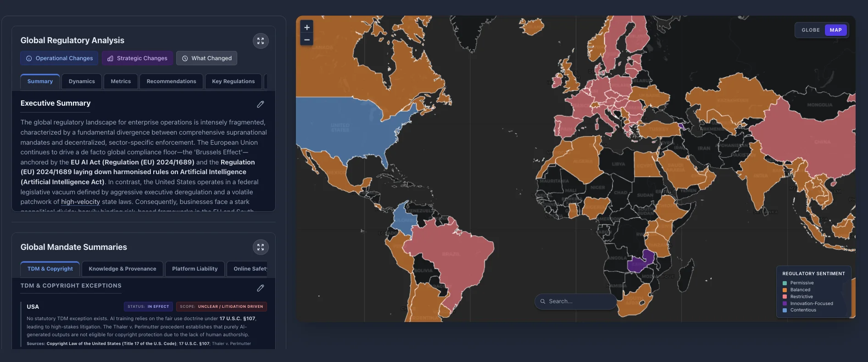Click the Scope: Unclear / Litigation Driven badge

(222, 306)
